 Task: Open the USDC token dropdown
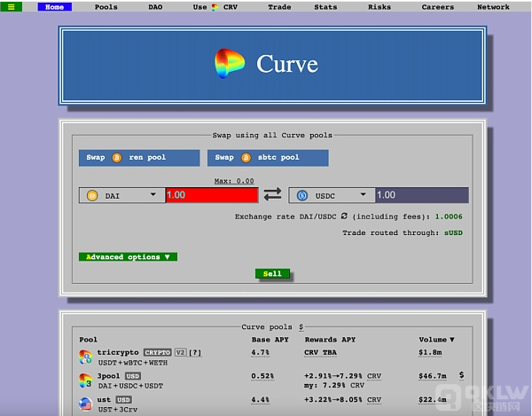click(x=332, y=195)
